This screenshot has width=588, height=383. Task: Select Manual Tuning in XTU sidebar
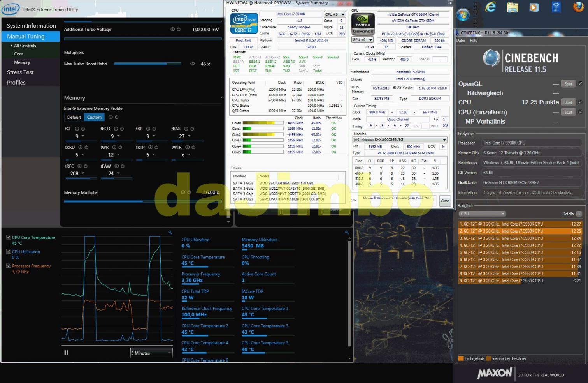coord(30,36)
